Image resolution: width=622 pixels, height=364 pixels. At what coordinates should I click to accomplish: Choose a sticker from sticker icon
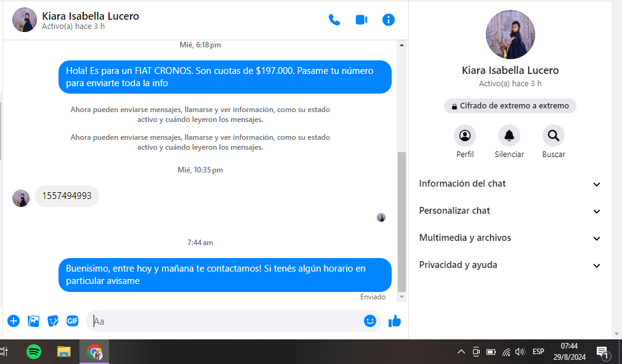pos(53,321)
